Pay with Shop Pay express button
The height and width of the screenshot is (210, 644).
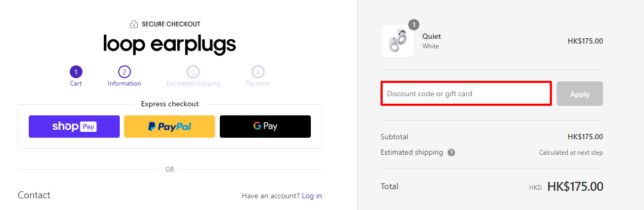[74, 127]
